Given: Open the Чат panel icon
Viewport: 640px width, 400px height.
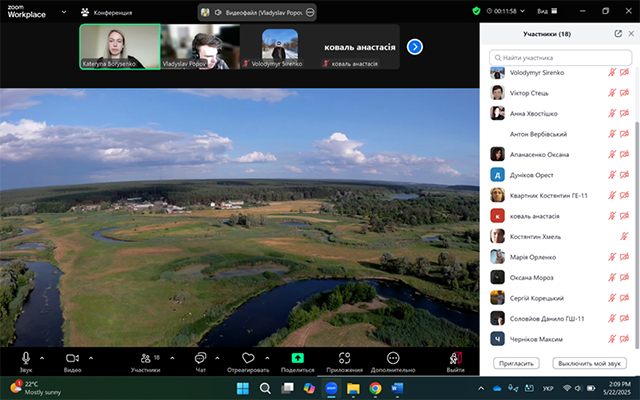Looking at the screenshot, I should pyautogui.click(x=200, y=357).
